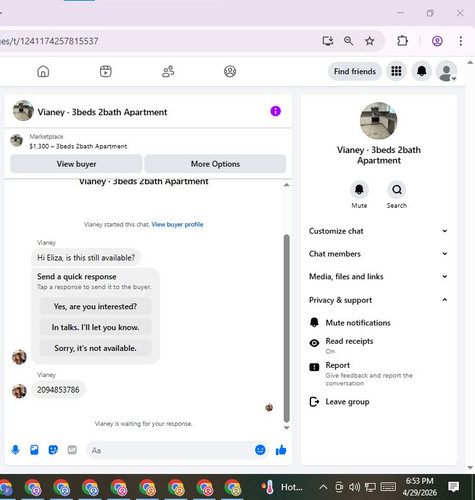Click the Mute bell button in side panel
Screen dimensions: 475x500
point(359,190)
